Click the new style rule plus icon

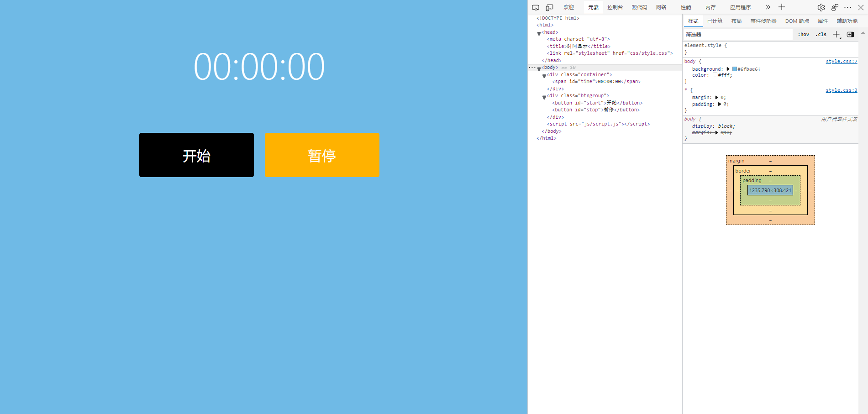836,34
